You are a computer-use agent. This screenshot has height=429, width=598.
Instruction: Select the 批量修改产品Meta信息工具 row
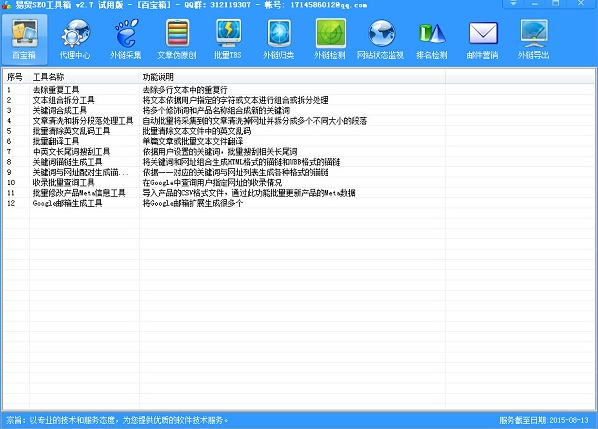299,193
